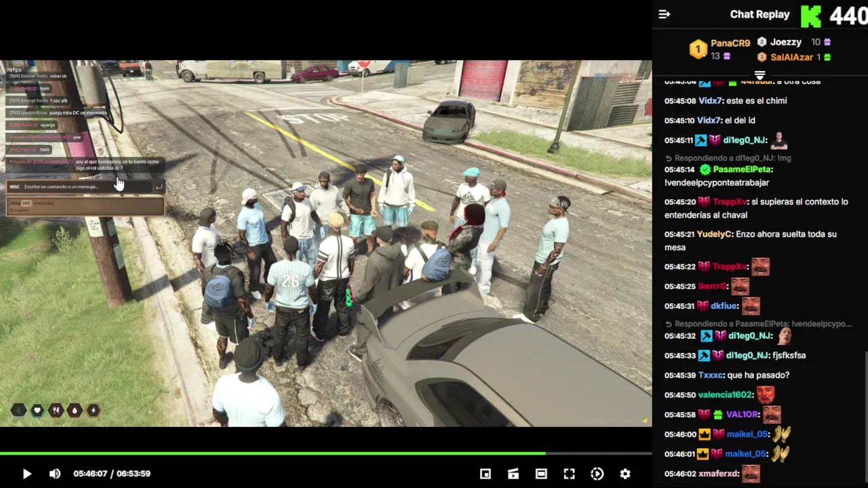Click the 'Respondiendo a PasameElPeta' reply reference
This screenshot has width=868, height=488.
pos(758,324)
